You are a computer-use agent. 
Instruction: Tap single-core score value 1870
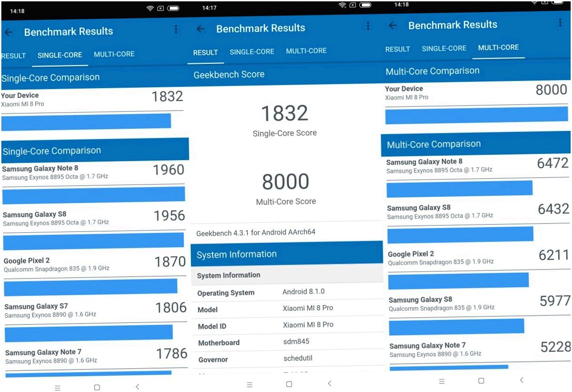coord(170,262)
